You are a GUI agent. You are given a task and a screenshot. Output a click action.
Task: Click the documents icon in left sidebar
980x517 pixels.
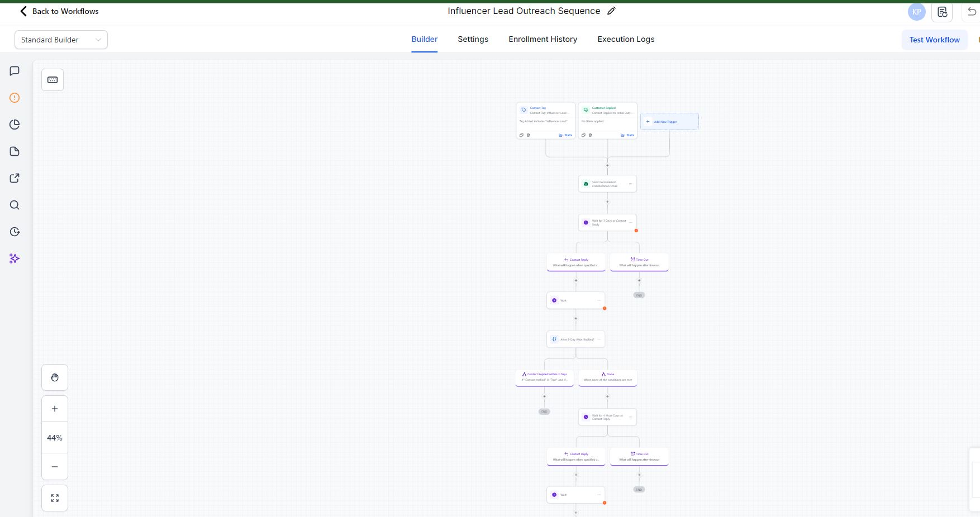pos(14,151)
